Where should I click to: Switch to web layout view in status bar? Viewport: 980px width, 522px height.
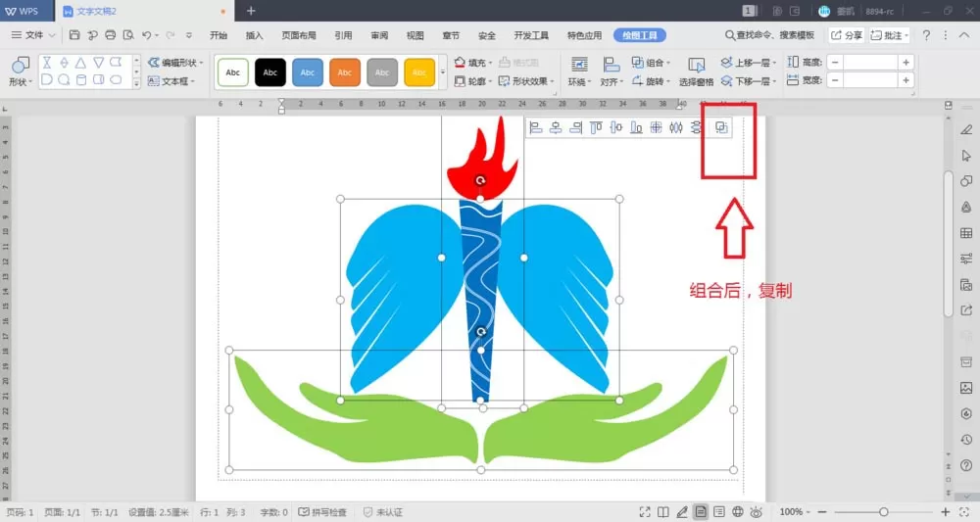click(738, 512)
